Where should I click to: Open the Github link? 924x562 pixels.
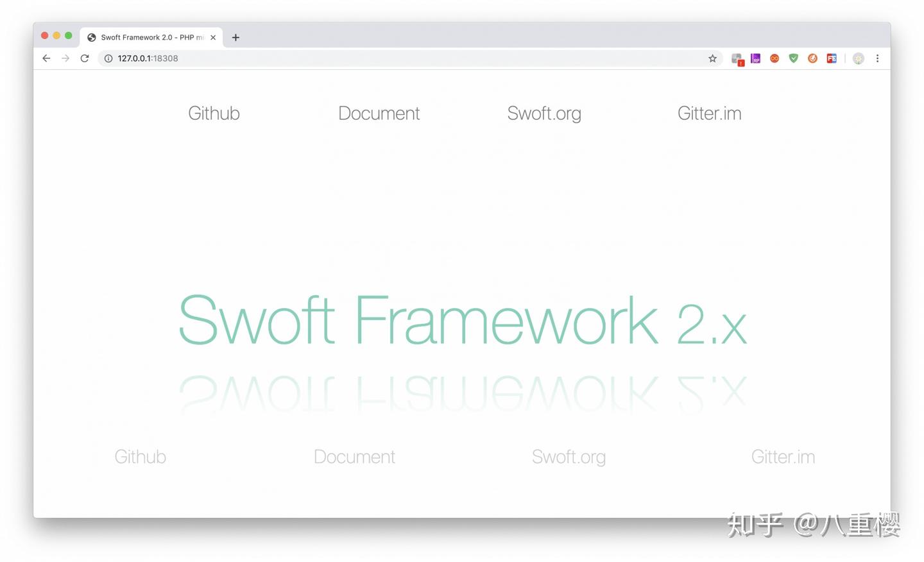(x=214, y=113)
